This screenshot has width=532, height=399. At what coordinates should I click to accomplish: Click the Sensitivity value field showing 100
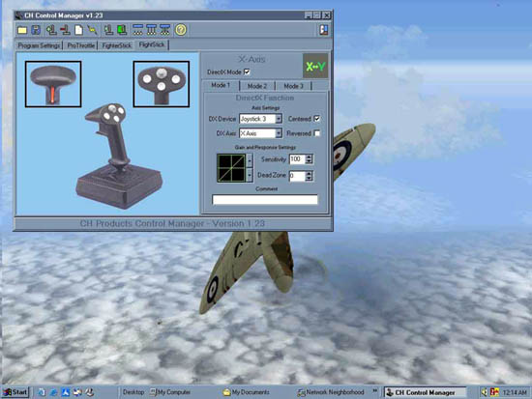[297, 159]
